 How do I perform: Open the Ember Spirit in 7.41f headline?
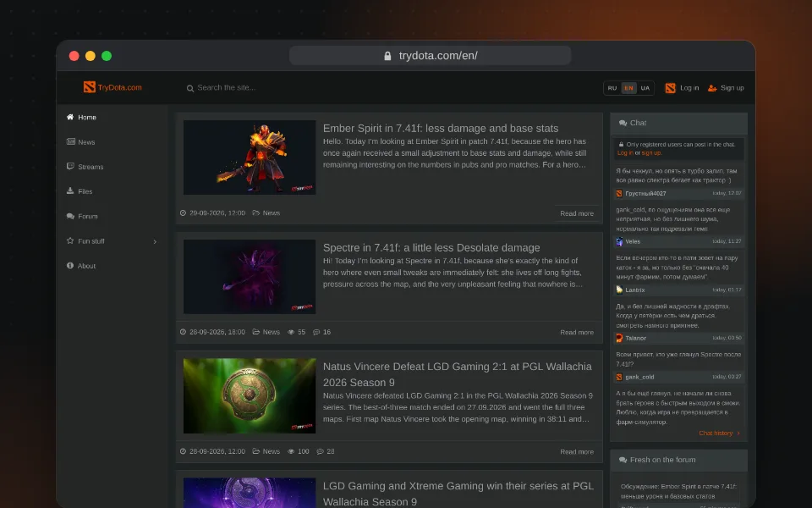[441, 129]
